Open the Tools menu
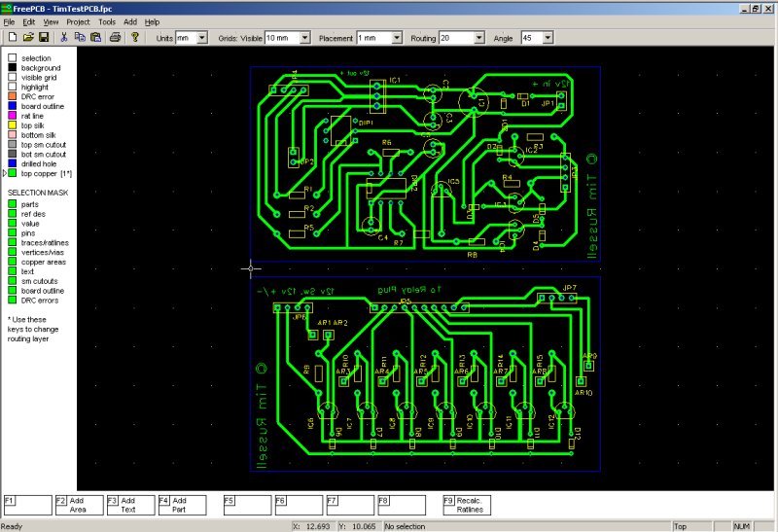778x532 pixels. tap(107, 21)
